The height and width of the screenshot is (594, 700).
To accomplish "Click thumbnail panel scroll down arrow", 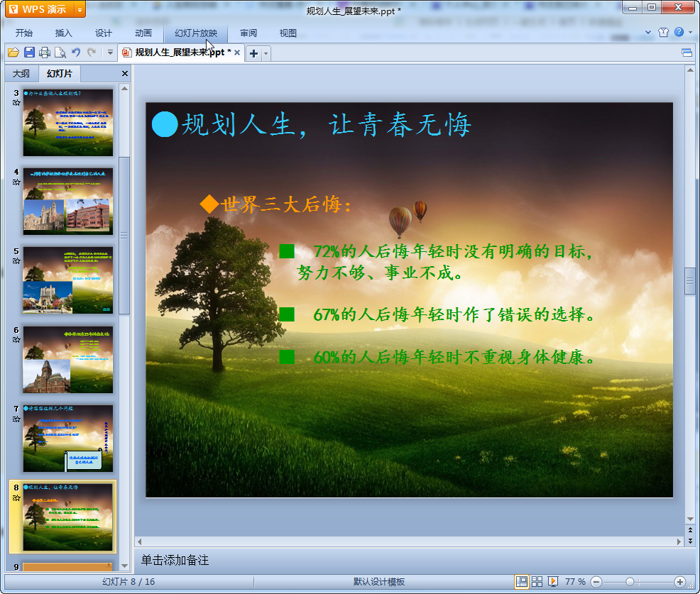I will [x=124, y=566].
